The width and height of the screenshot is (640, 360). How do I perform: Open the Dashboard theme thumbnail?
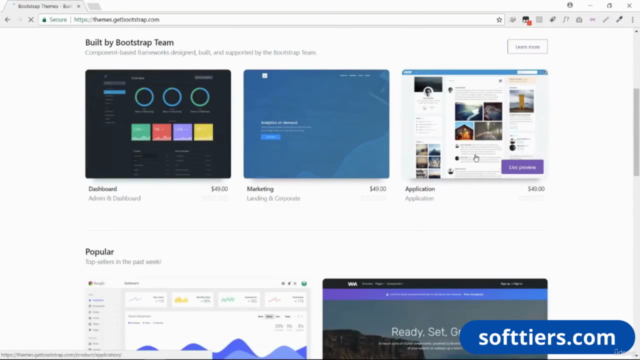(158, 124)
